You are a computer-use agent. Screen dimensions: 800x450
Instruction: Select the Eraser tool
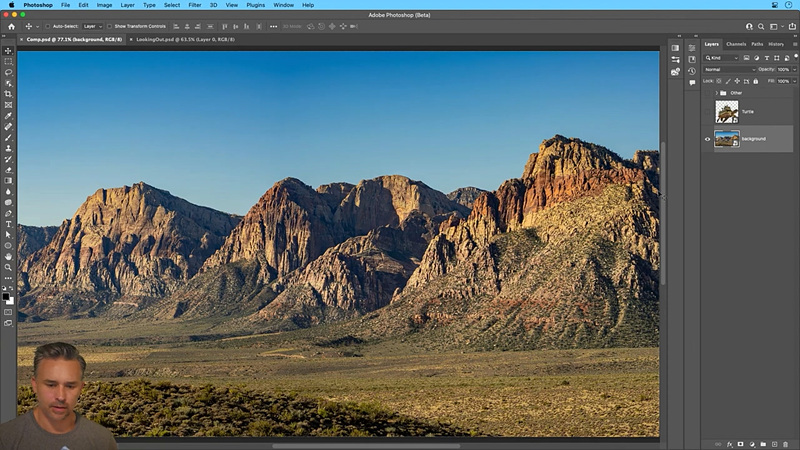[x=8, y=170]
